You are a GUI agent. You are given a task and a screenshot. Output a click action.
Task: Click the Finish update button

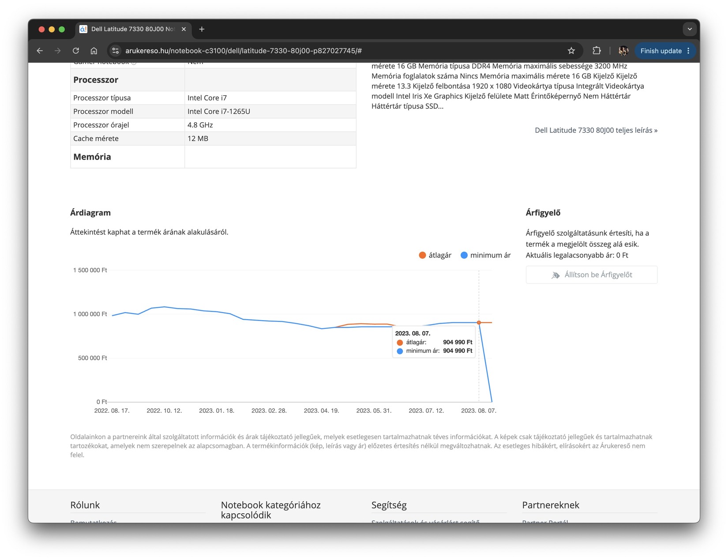[661, 51]
